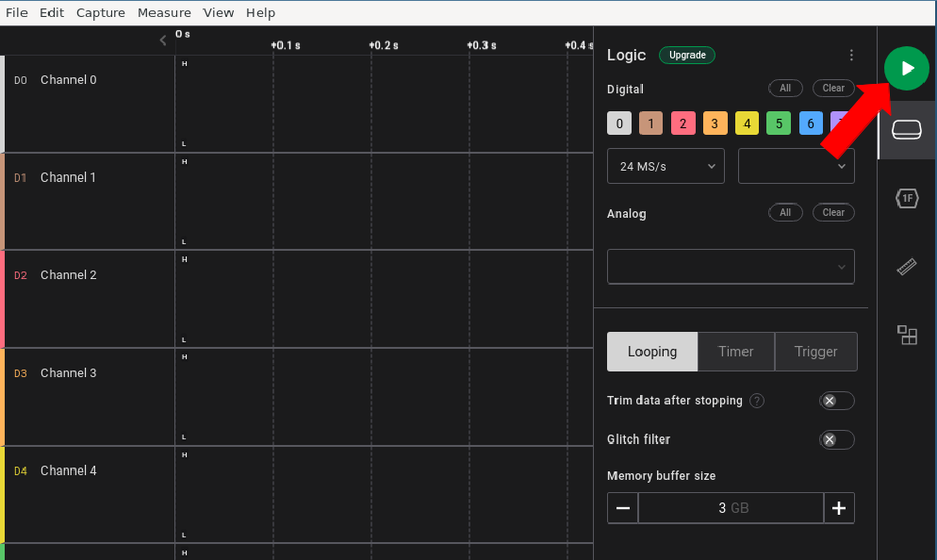Toggle digital channel 2 on or off
The height and width of the screenshot is (560, 937).
(682, 124)
